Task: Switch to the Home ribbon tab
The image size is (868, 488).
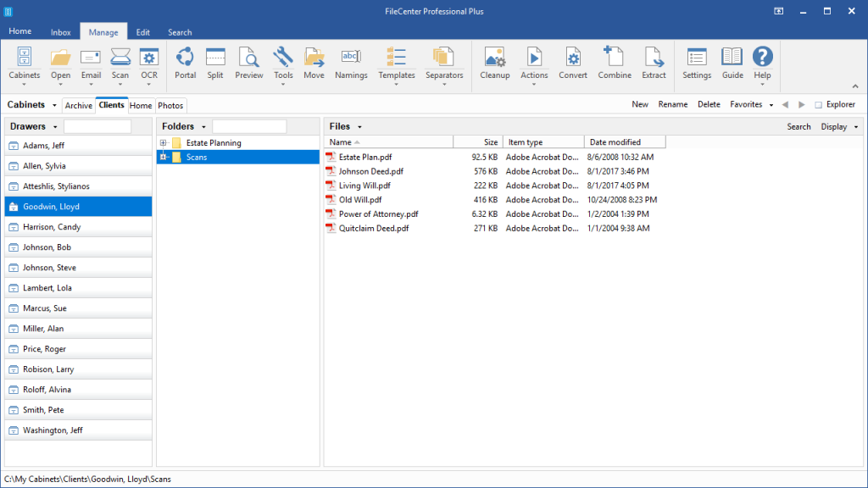Action: click(x=20, y=31)
